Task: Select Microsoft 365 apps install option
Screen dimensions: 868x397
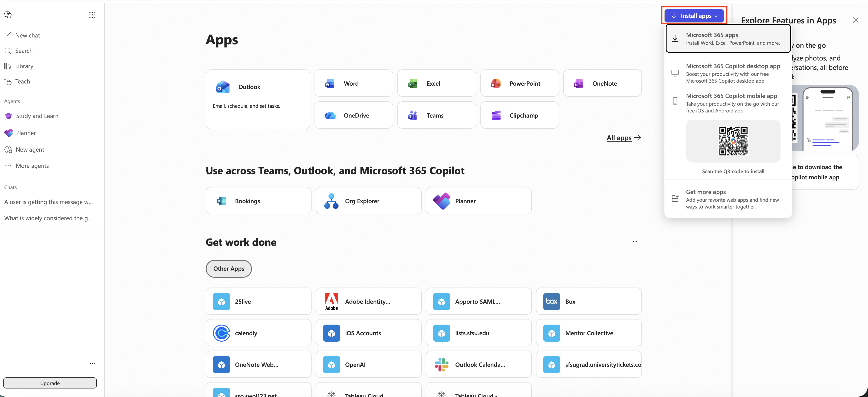Action: point(728,38)
